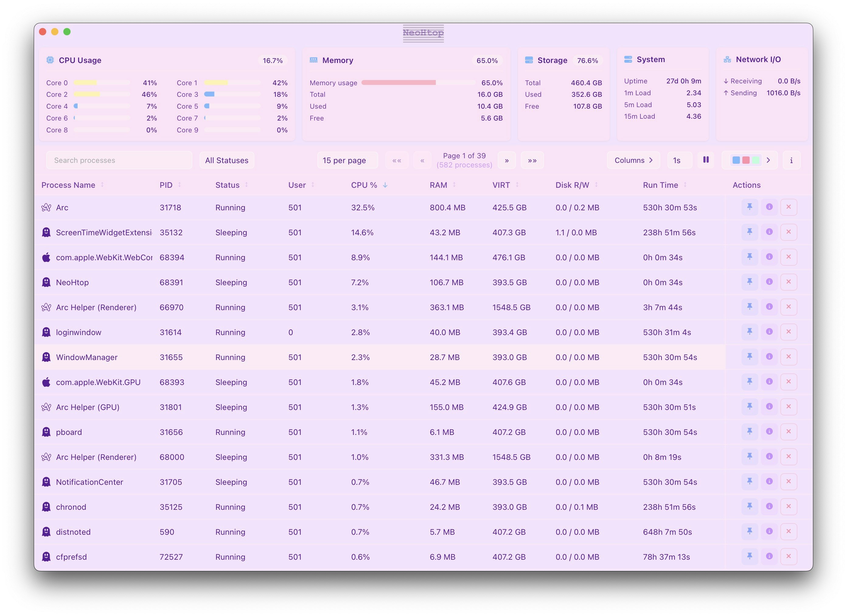Image resolution: width=847 pixels, height=616 pixels.
Task: Open info for distnoted process
Action: coord(769,532)
